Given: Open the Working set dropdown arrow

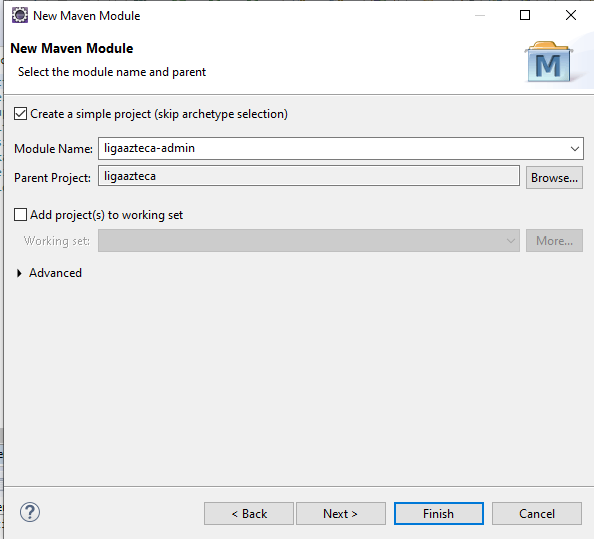Looking at the screenshot, I should point(511,241).
